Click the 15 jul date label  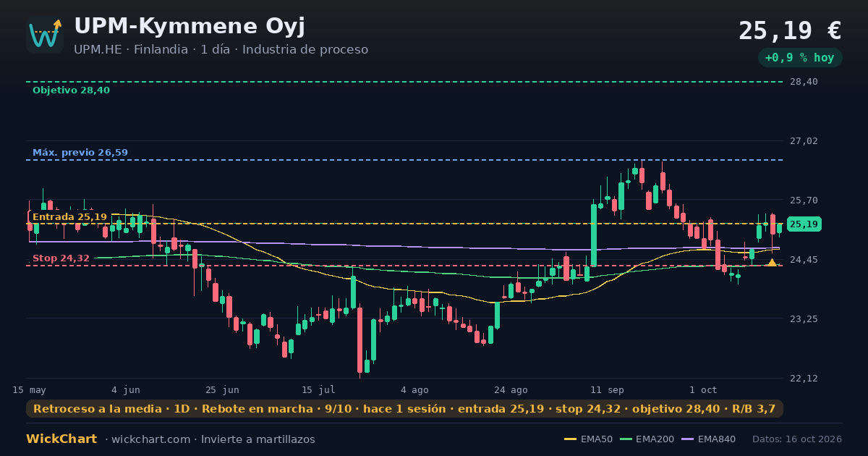click(x=318, y=389)
